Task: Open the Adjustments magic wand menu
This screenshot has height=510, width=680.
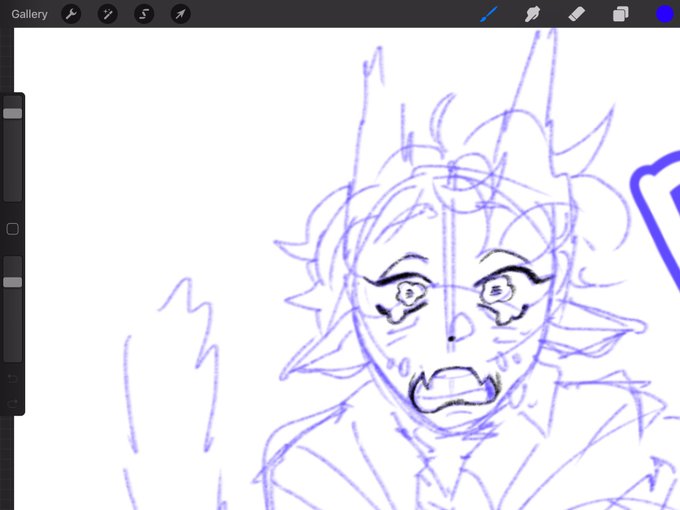Action: pyautogui.click(x=108, y=14)
